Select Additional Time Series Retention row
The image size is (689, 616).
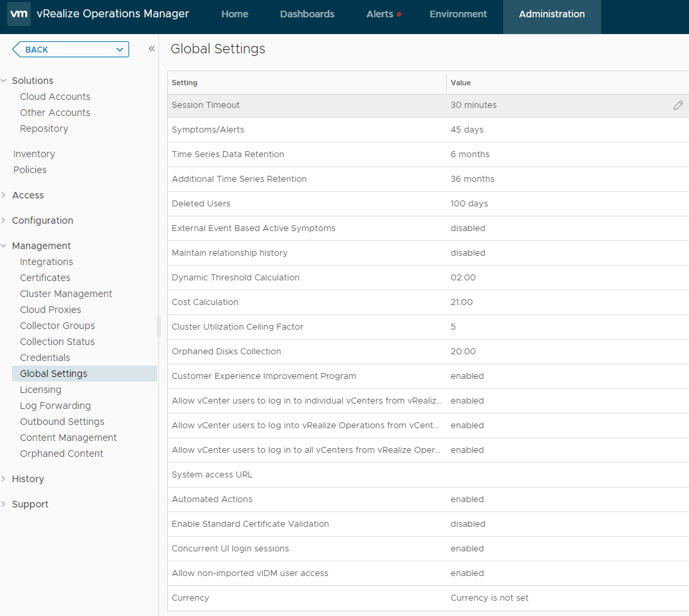tap(428, 179)
